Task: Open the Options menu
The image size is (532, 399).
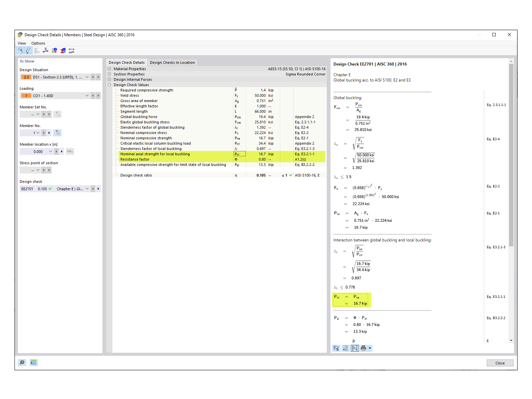Action: [x=38, y=43]
